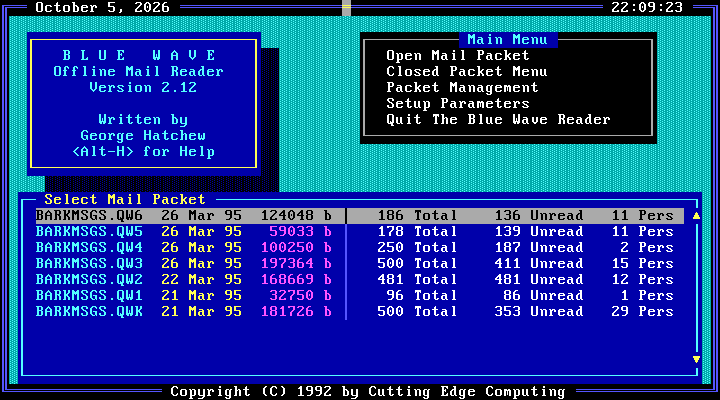This screenshot has width=720, height=400.
Task: Click 15 Pers personal count
Action: pyautogui.click(x=642, y=264)
